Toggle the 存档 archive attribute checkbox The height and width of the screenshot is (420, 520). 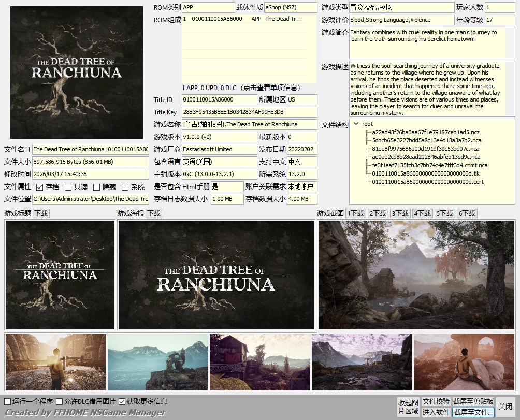coord(40,187)
